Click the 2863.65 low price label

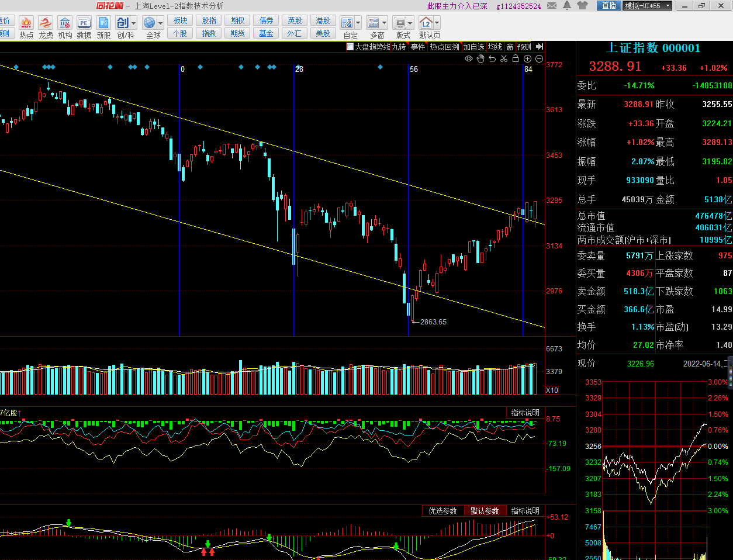tap(433, 322)
